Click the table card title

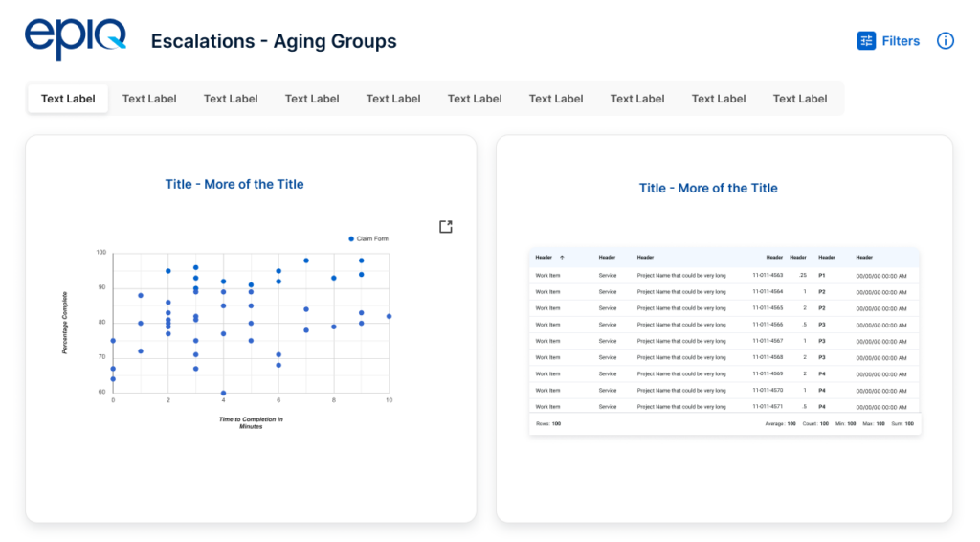pyautogui.click(x=708, y=189)
